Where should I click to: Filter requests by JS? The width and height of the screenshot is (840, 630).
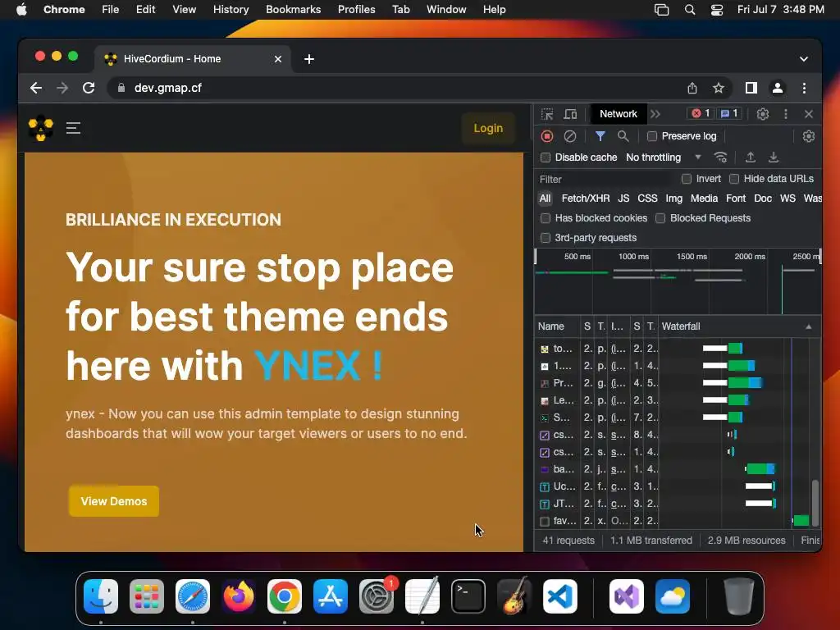click(x=623, y=199)
